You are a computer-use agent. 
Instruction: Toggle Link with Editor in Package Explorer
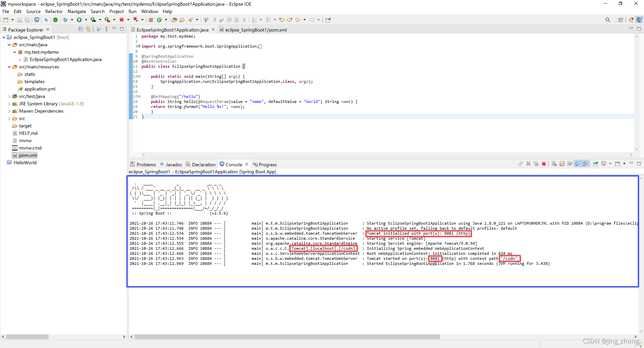point(88,29)
